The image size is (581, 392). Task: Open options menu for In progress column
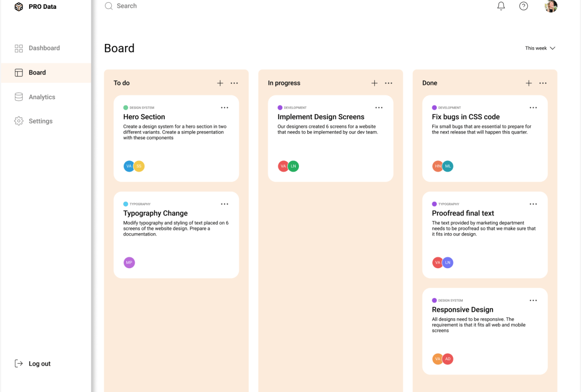click(x=389, y=83)
